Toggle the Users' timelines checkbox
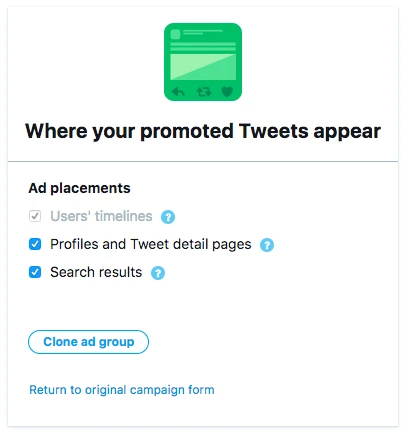Image resolution: width=409 pixels, height=433 pixels. click(x=35, y=216)
